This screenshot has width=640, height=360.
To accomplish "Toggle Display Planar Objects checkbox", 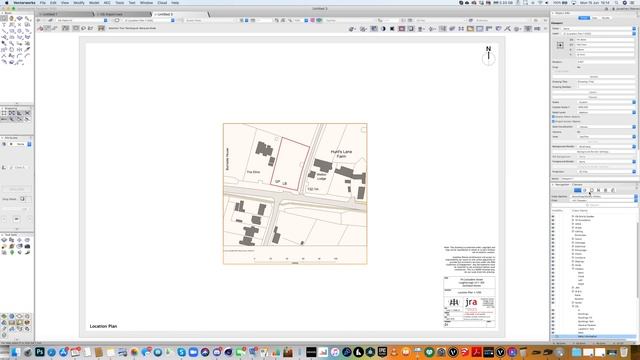I will [553, 117].
